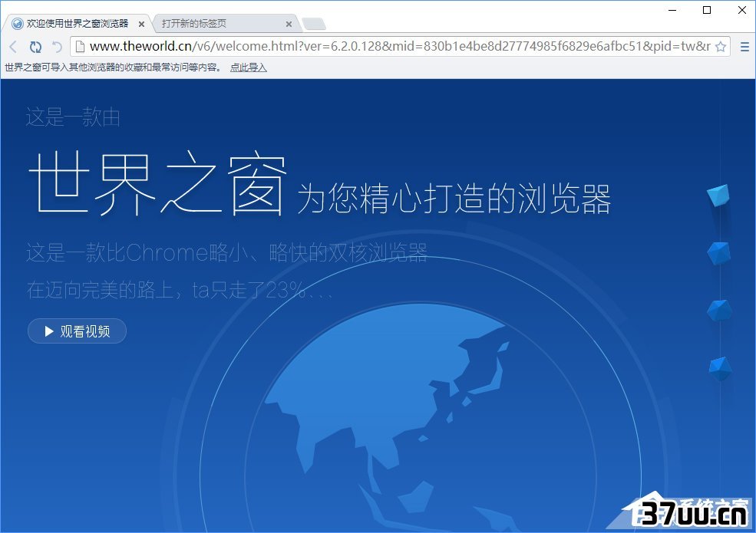Click the 这是一款比Chrome略小 description line
This screenshot has height=533, width=756.
coord(226,252)
